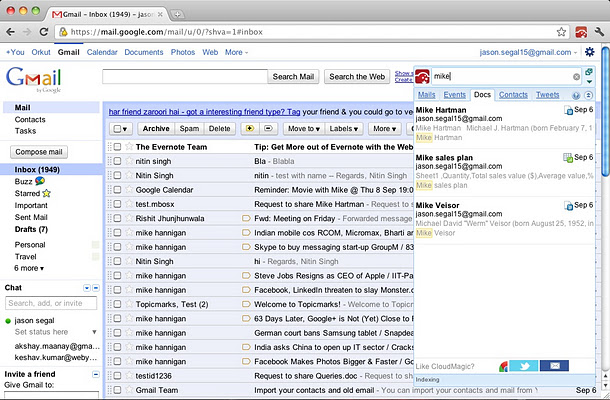The image size is (610, 400).
Task: Click the Buzz icon in left sidebar
Action: (x=40, y=181)
